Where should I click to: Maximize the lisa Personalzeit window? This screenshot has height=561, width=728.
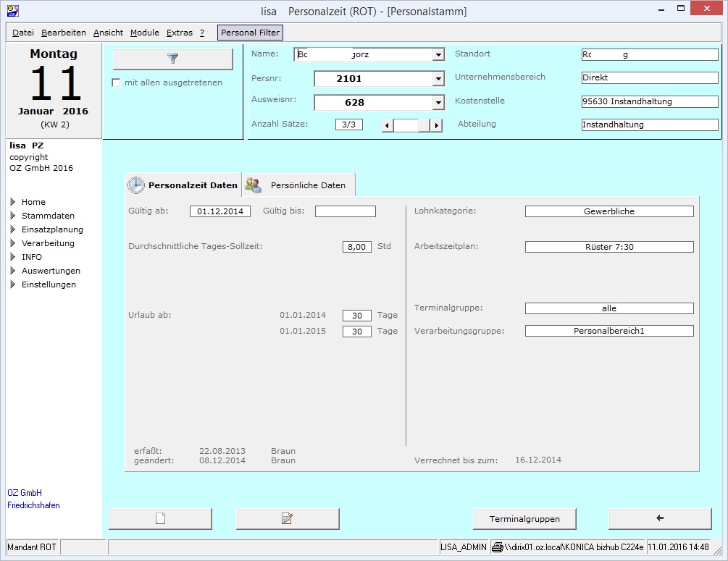[681, 9]
